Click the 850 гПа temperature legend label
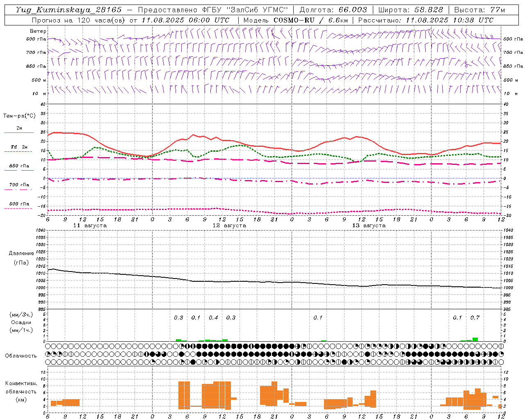Viewport: 525px width, 420px height. coord(19,166)
